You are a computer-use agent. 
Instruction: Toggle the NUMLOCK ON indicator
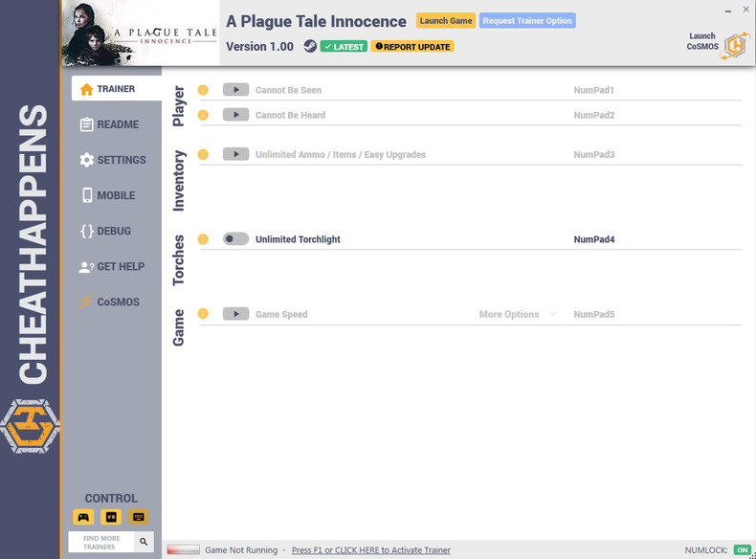pyautogui.click(x=742, y=549)
